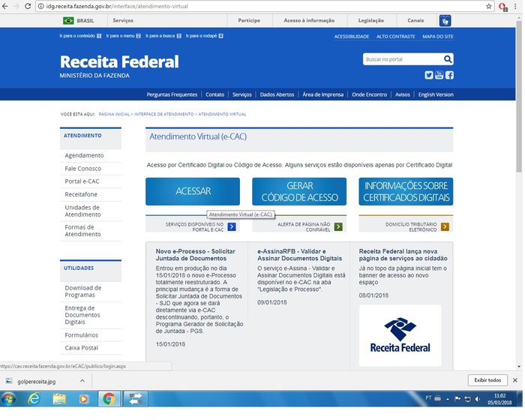Switch to Chrome in the taskbar
The height and width of the screenshot is (420, 525).
pos(109,398)
